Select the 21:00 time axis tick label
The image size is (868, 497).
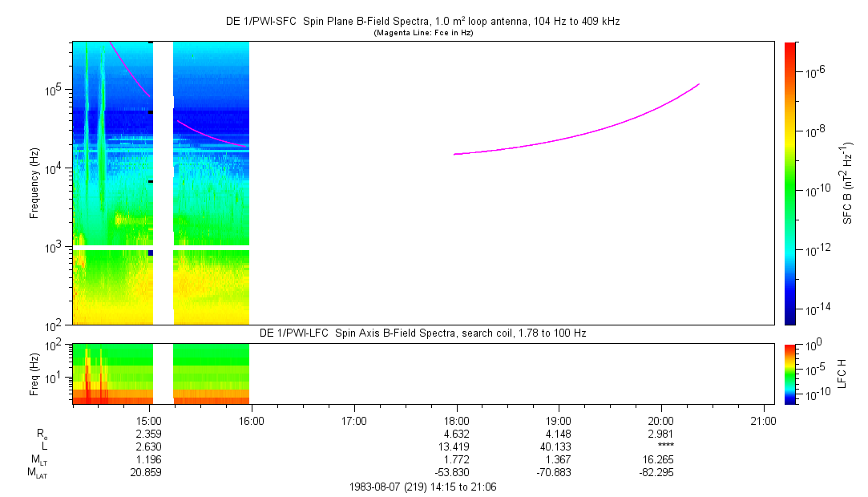(762, 420)
